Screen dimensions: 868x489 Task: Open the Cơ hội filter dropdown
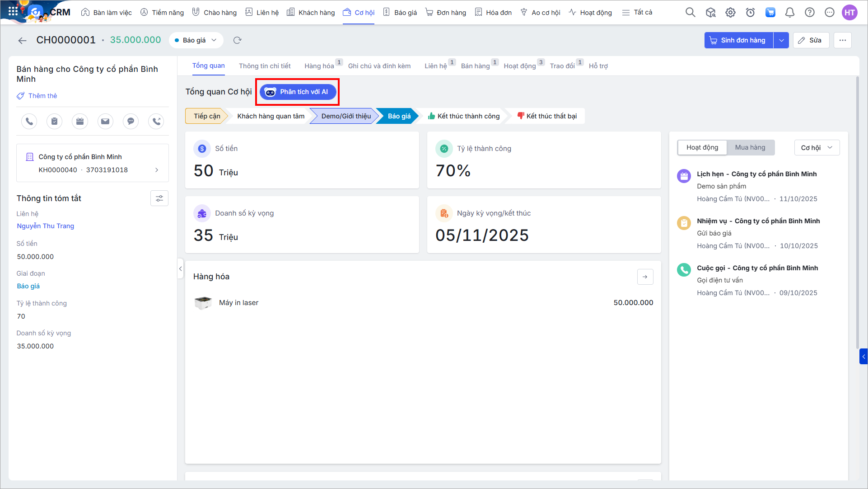click(x=817, y=147)
